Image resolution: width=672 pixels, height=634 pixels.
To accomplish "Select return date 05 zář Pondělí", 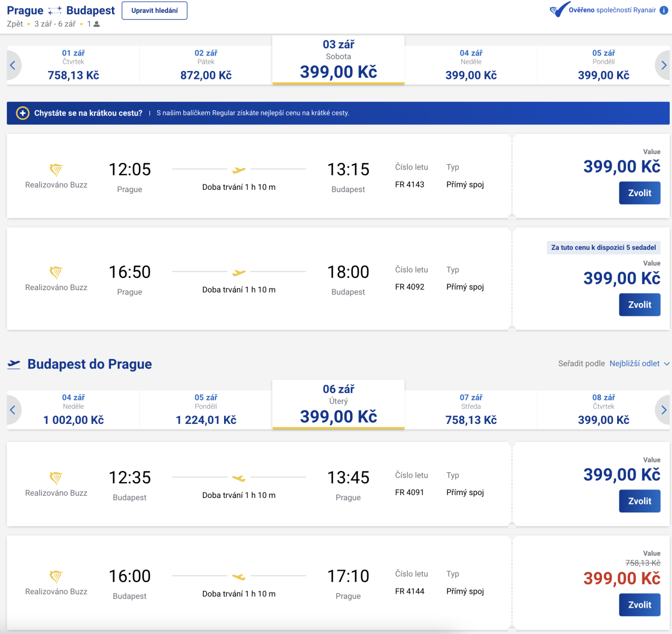I will tap(206, 409).
